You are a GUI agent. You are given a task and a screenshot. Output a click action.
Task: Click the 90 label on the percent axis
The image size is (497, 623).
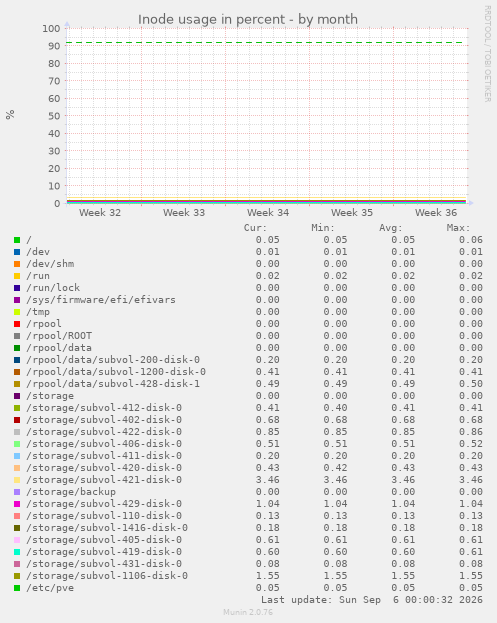[x=54, y=46]
